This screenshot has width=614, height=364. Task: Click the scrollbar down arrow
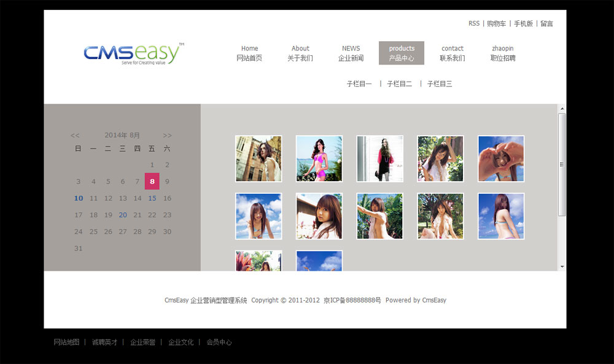coord(562,266)
